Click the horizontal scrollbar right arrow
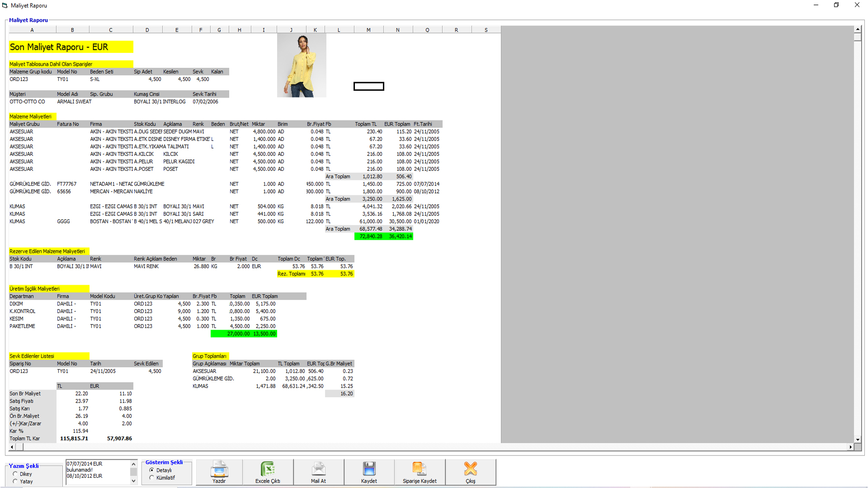Viewport: 868px width, 488px height. pyautogui.click(x=850, y=447)
